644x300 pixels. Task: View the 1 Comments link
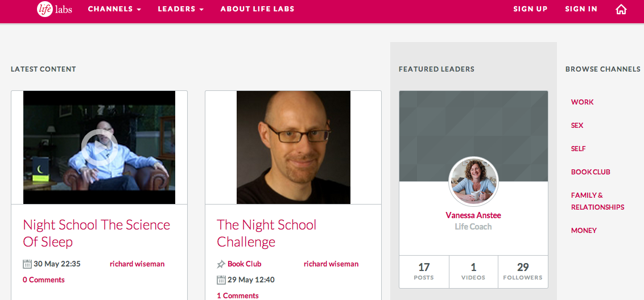(x=237, y=295)
